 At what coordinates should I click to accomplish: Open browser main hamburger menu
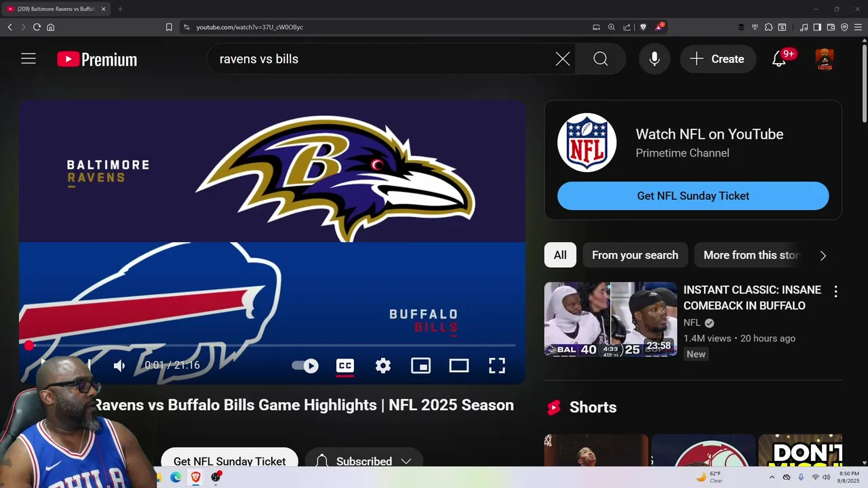pyautogui.click(x=858, y=27)
